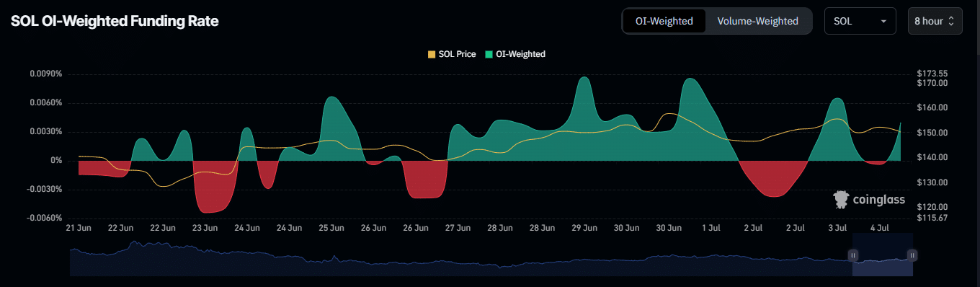Click the 27 Jun date label
The height and width of the screenshot is (287, 980).
tap(458, 228)
